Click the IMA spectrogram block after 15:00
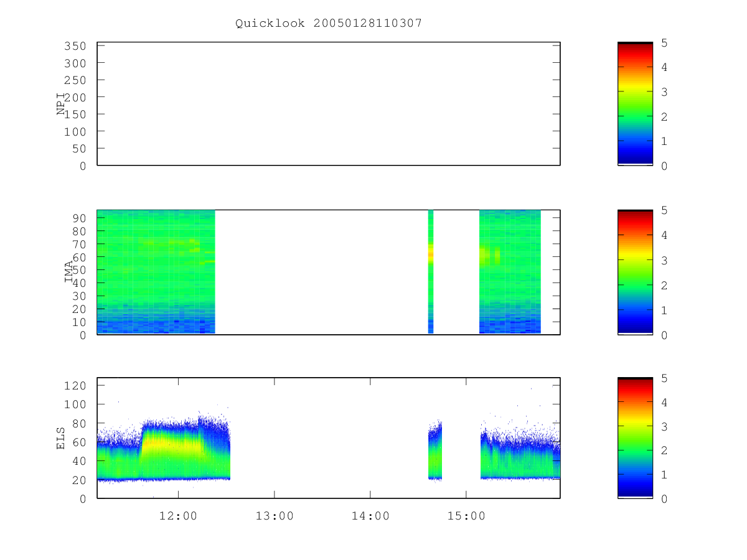 pyautogui.click(x=510, y=272)
